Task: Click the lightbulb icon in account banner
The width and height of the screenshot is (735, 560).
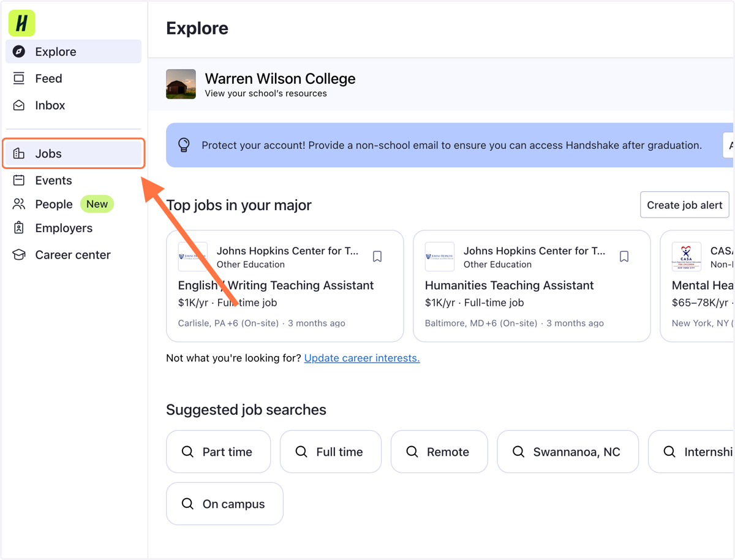Action: [x=184, y=145]
